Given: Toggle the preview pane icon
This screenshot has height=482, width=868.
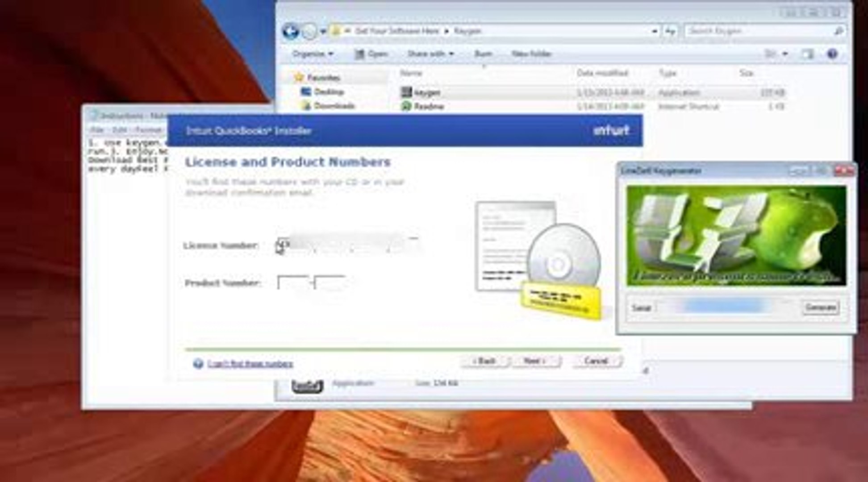Looking at the screenshot, I should click(x=807, y=54).
